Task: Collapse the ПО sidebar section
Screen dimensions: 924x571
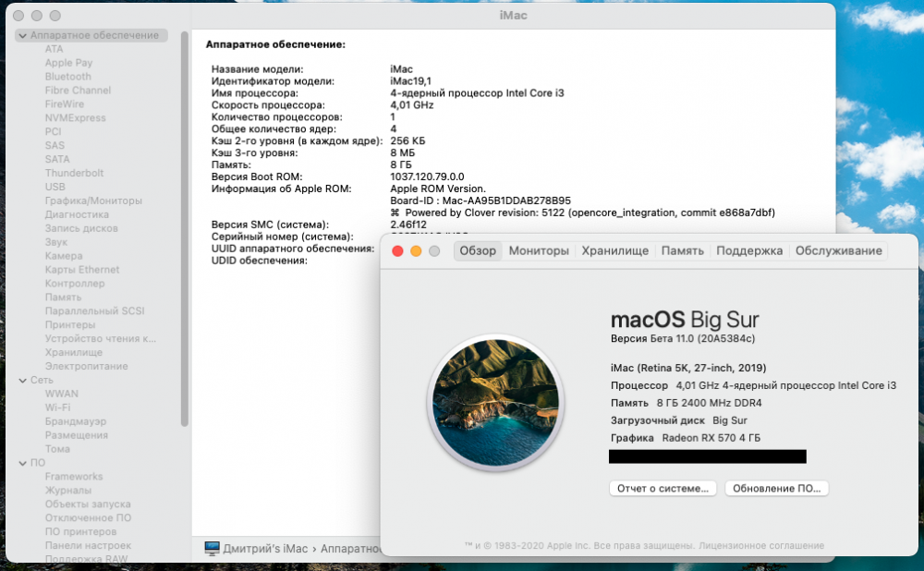Action: click(x=22, y=463)
